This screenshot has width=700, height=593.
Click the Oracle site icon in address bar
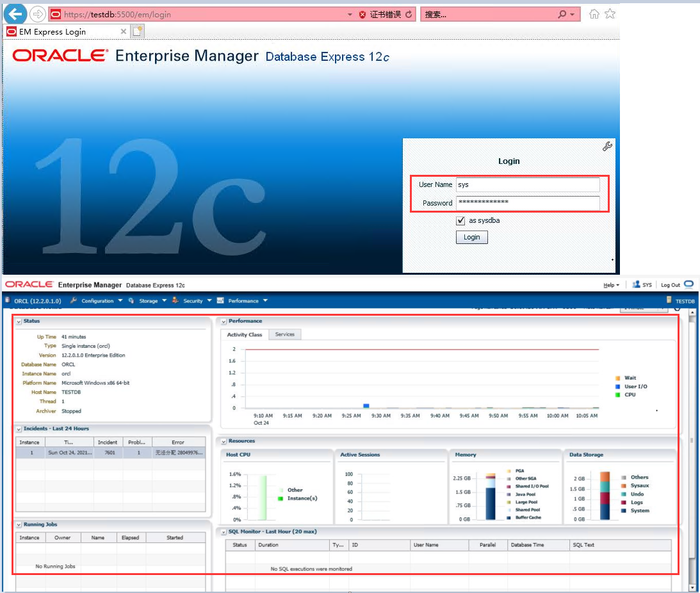[55, 15]
